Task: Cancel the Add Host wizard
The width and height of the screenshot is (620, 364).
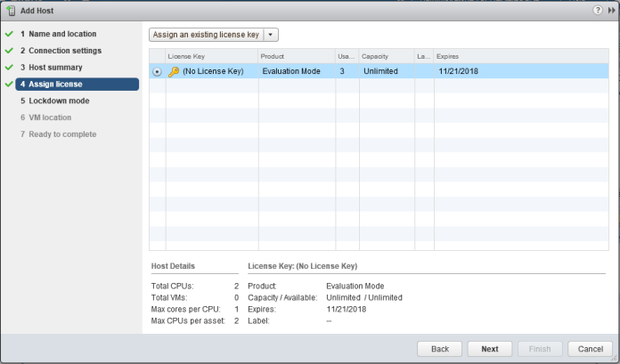Action: click(584, 349)
